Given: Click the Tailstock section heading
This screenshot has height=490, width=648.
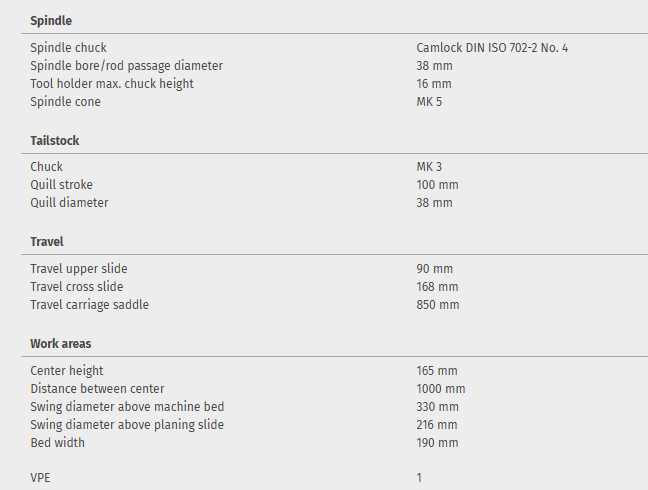Looking at the screenshot, I should [x=55, y=141].
